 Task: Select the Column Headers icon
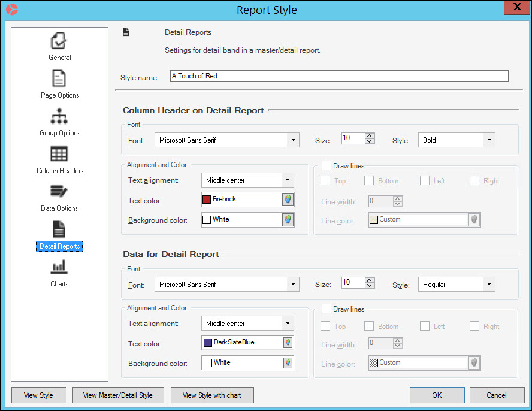pos(59,159)
